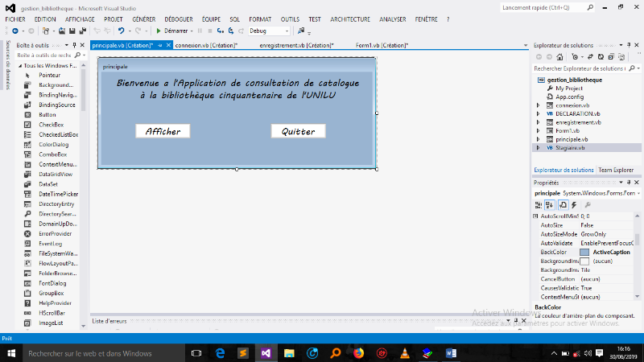Select the DateTimePicker control in toolbox
Image resolution: width=644 pixels, height=362 pixels.
(x=58, y=194)
